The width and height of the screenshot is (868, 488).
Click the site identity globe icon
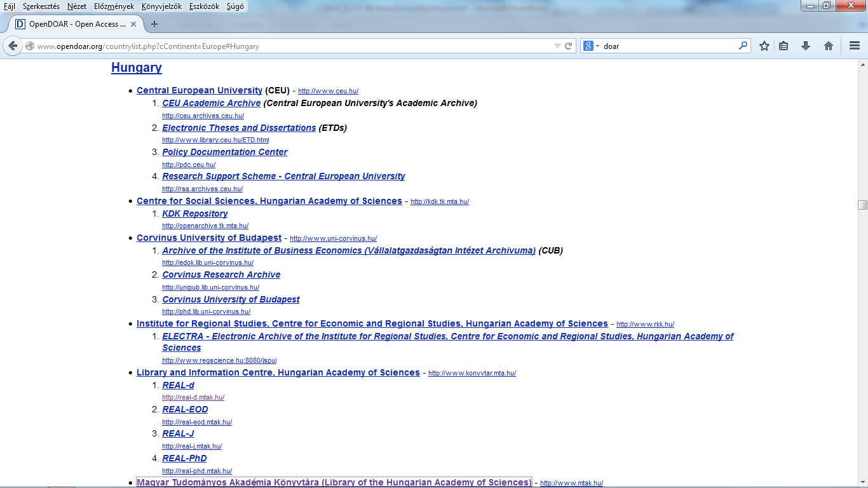click(30, 46)
